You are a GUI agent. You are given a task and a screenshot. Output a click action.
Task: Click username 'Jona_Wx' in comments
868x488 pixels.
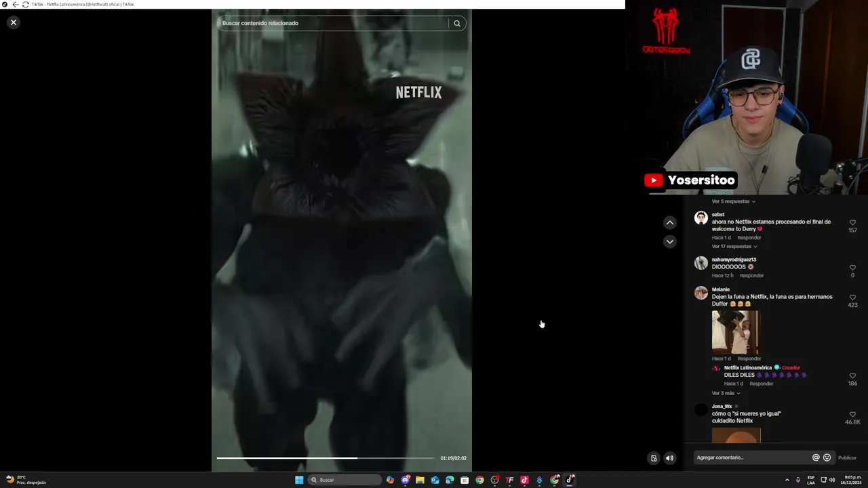pyautogui.click(x=722, y=407)
